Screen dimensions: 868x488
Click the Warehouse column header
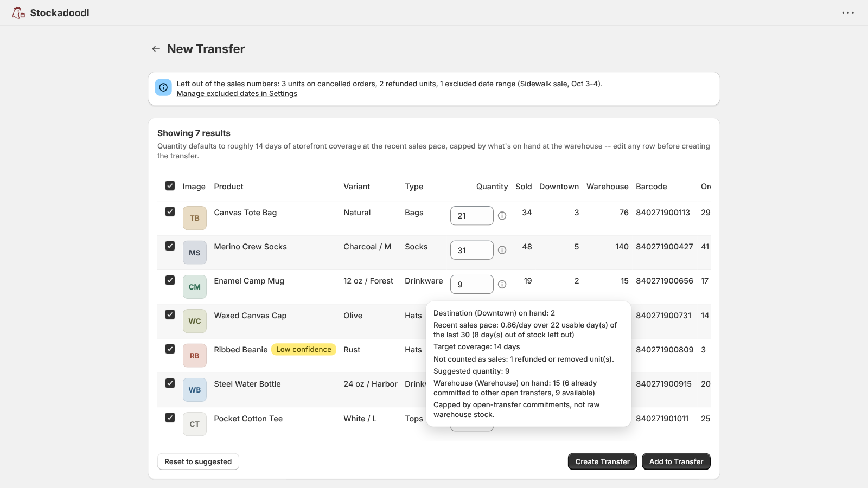tap(608, 187)
